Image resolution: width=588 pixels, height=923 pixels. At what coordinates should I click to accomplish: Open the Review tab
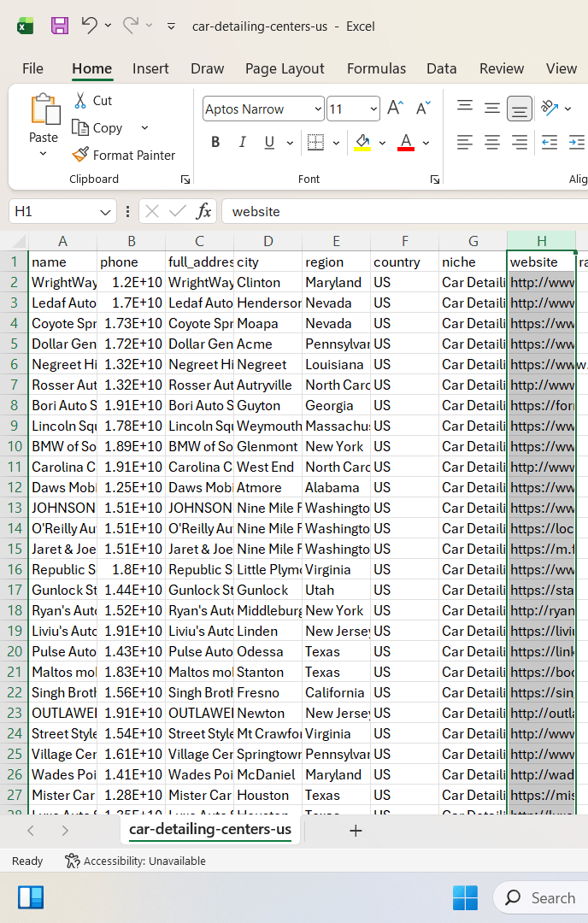(x=502, y=69)
